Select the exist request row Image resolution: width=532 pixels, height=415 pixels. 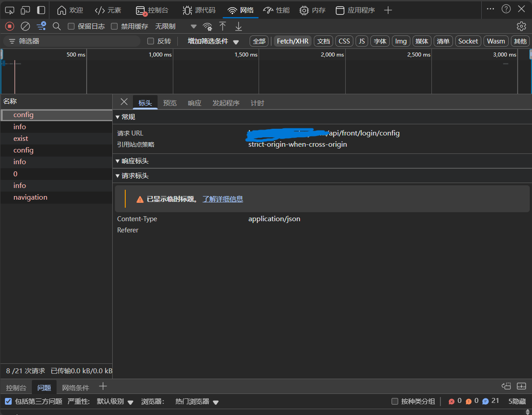point(56,138)
